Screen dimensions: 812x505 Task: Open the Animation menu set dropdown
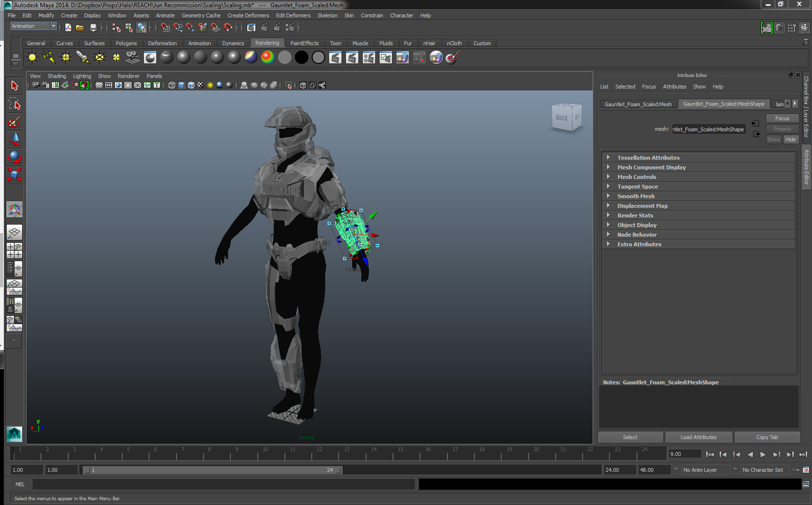pyautogui.click(x=34, y=26)
